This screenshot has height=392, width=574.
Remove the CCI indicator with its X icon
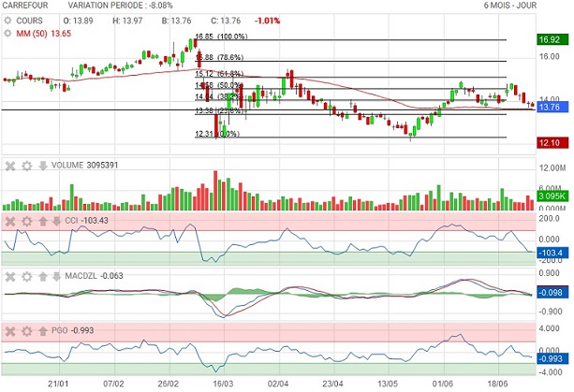(10, 221)
